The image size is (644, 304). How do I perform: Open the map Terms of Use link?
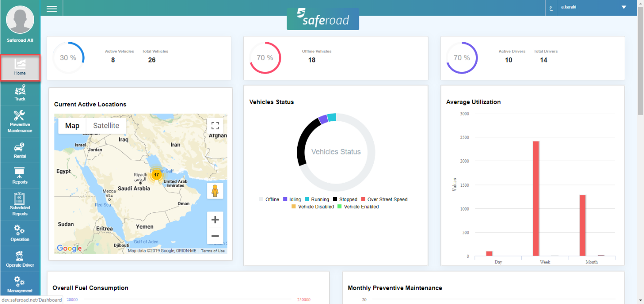pos(213,251)
